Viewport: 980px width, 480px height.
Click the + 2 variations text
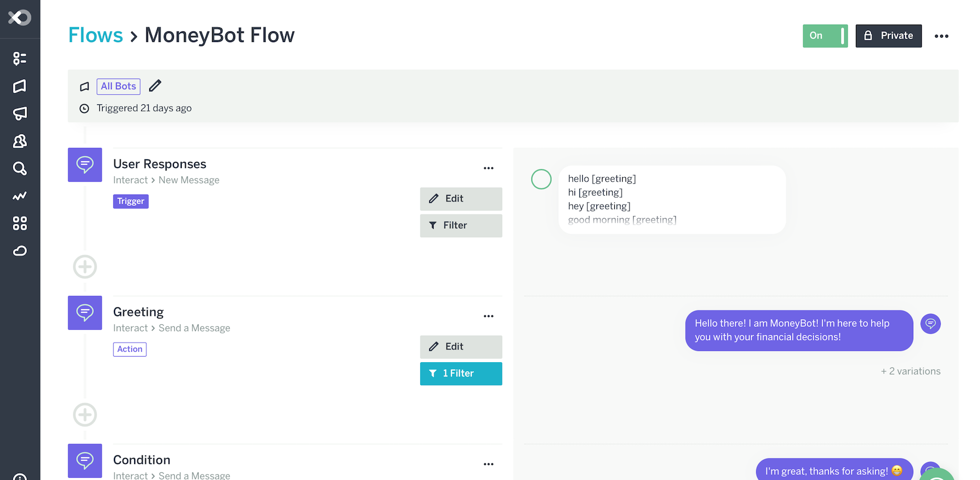910,371
